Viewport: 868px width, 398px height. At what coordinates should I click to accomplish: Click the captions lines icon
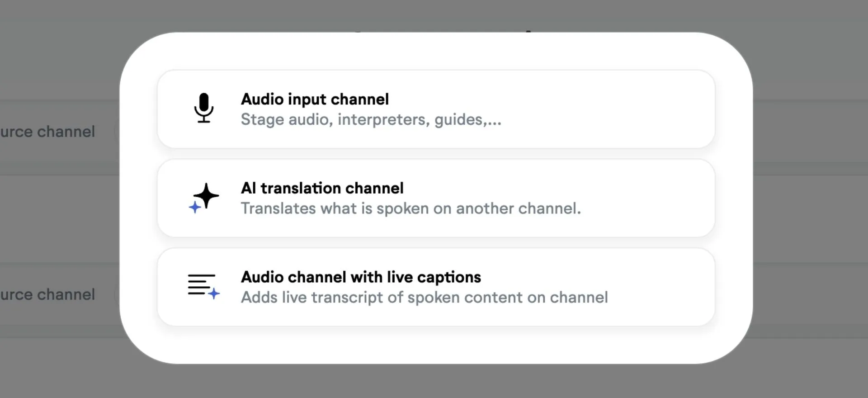pos(204,287)
